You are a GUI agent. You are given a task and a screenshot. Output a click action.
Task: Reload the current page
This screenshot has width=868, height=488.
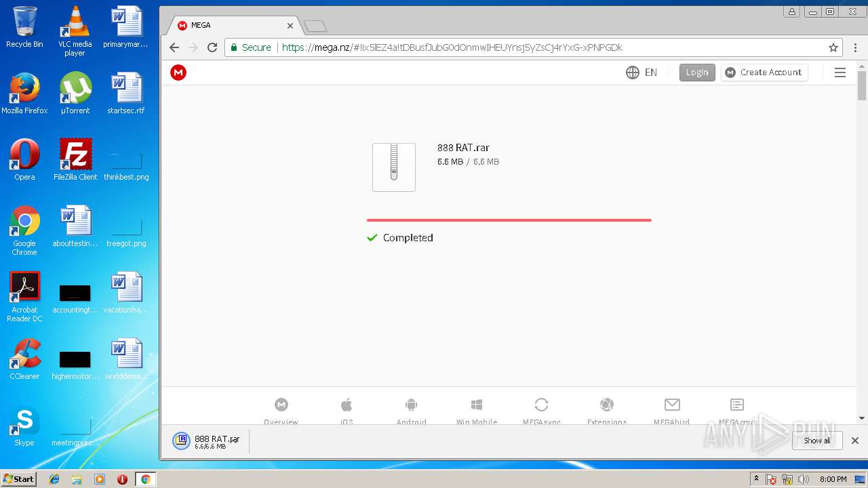[212, 47]
